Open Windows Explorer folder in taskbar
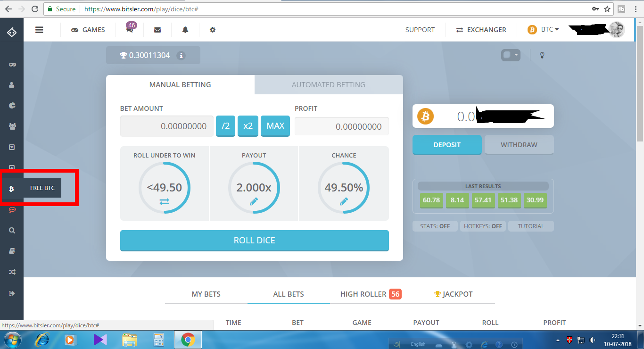 [x=130, y=340]
